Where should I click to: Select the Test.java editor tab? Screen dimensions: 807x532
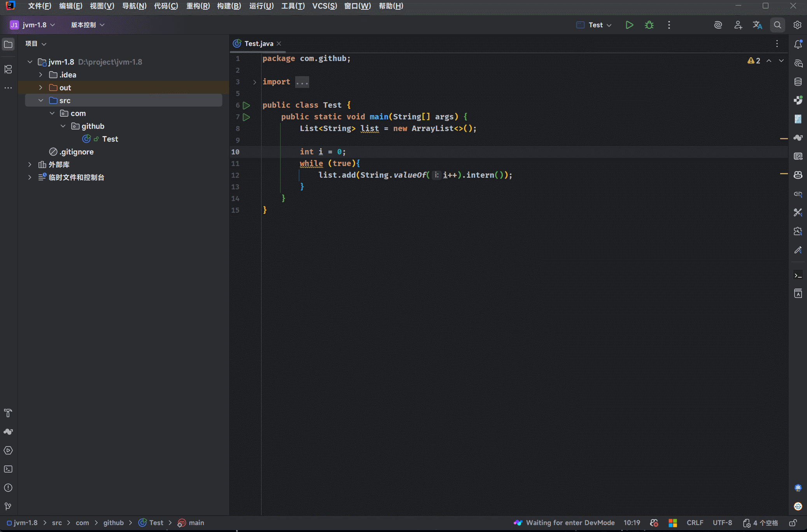coord(259,44)
